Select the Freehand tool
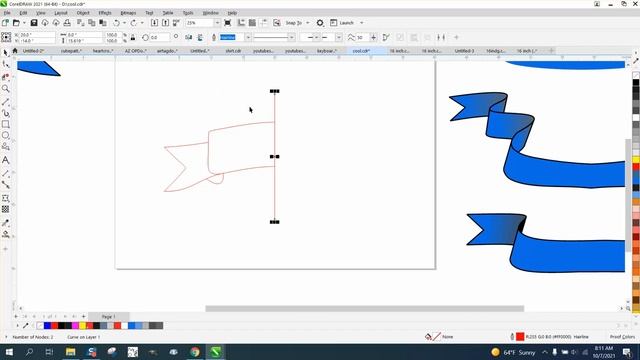The image size is (640, 360). 5,102
